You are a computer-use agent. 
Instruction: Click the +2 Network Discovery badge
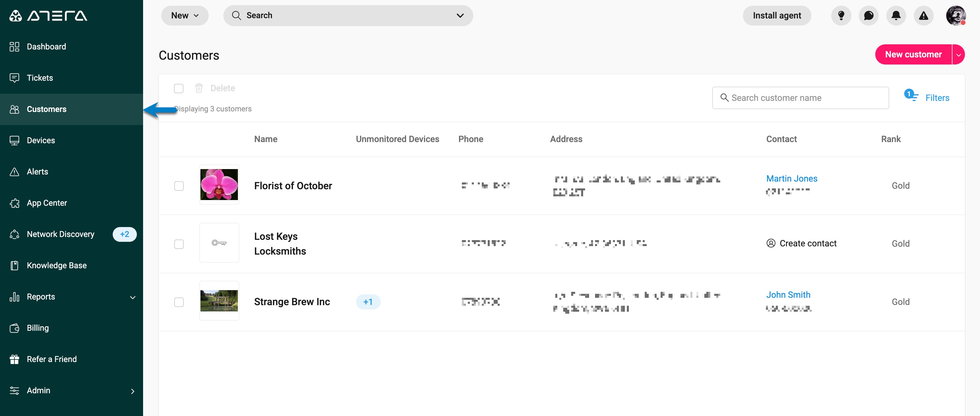[x=124, y=234]
